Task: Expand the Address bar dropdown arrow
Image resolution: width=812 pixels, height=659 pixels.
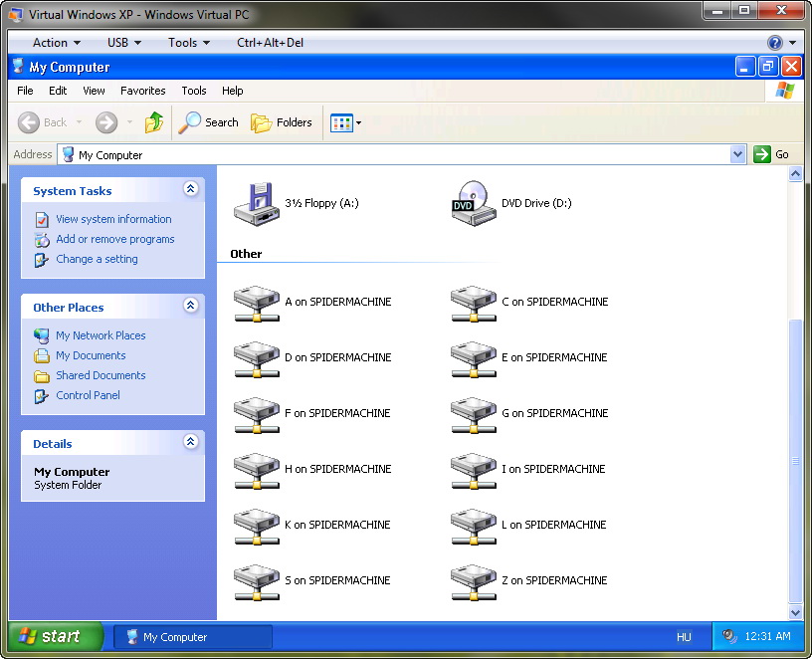Action: (737, 154)
